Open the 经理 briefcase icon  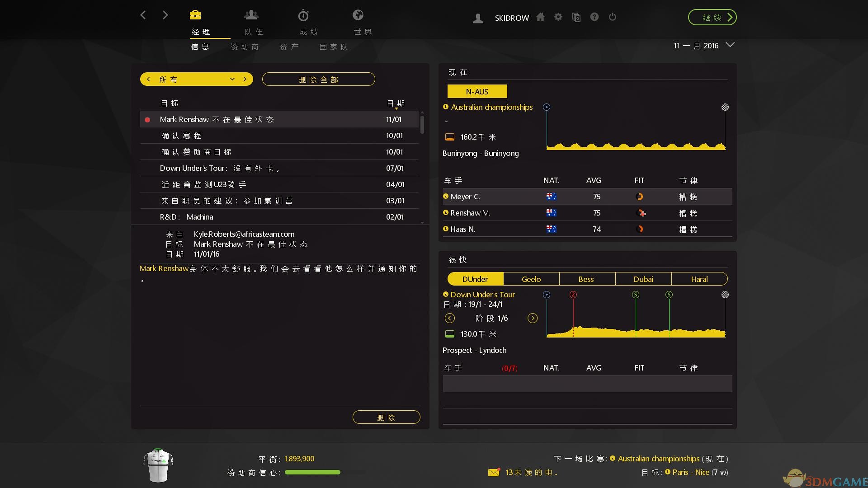tap(195, 15)
